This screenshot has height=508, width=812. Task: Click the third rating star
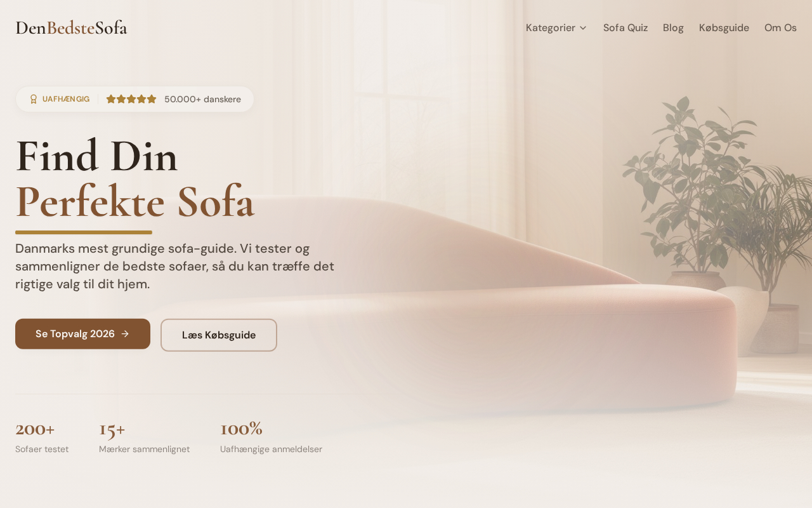[x=131, y=99]
